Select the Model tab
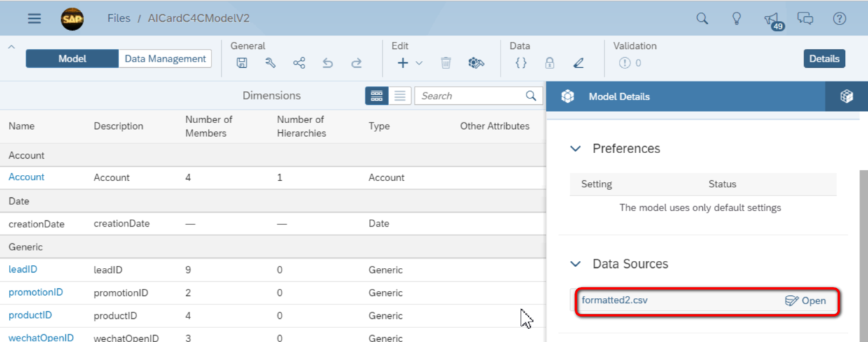 (72, 59)
